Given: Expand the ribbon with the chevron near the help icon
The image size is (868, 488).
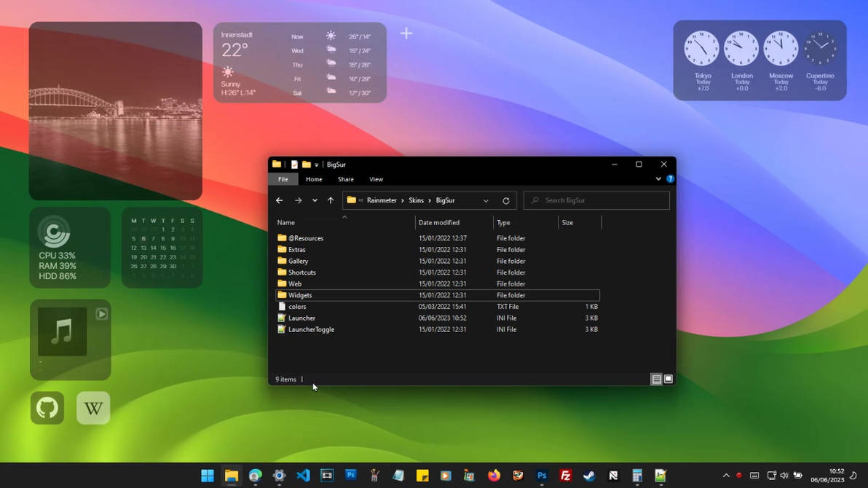Looking at the screenshot, I should point(658,178).
